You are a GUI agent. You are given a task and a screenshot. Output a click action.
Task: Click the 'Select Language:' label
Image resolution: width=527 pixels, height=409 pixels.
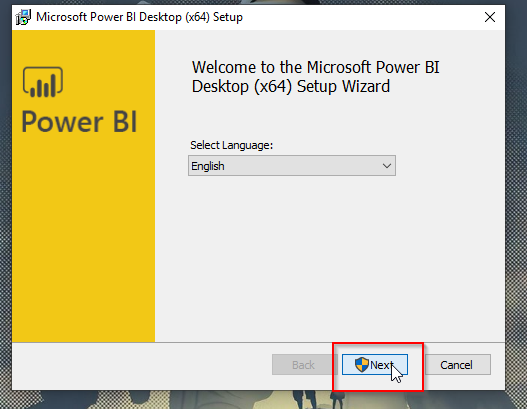pos(232,145)
